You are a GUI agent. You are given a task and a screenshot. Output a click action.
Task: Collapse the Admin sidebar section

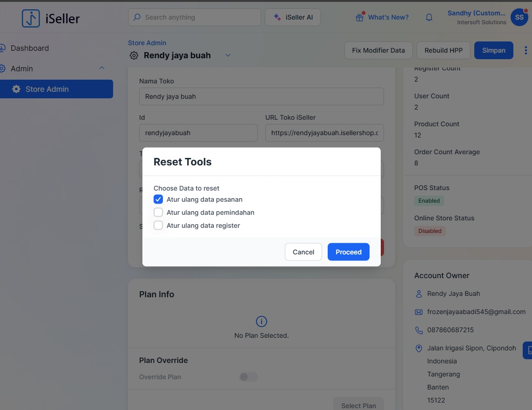click(102, 68)
